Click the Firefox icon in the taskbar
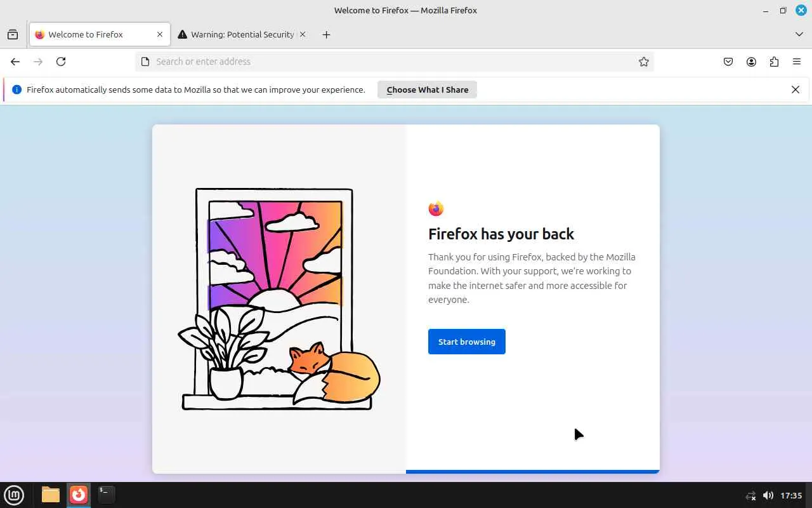The image size is (812, 508). click(79, 495)
